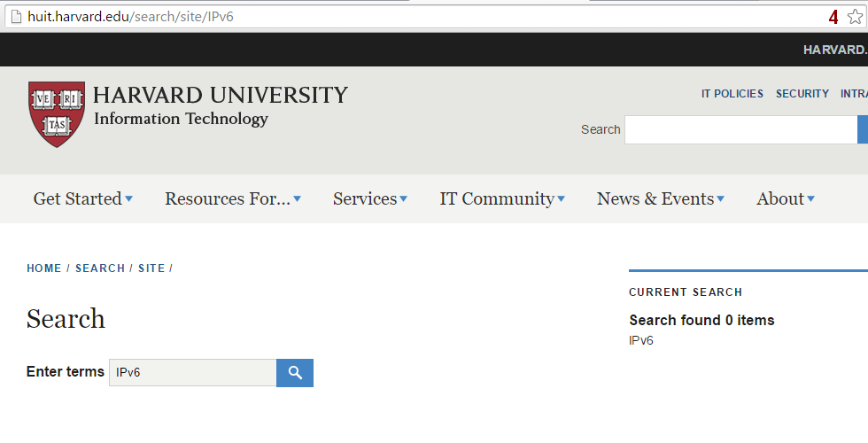This screenshot has width=868, height=443.
Task: Click the IPv6 term under Current Search
Action: click(x=641, y=340)
